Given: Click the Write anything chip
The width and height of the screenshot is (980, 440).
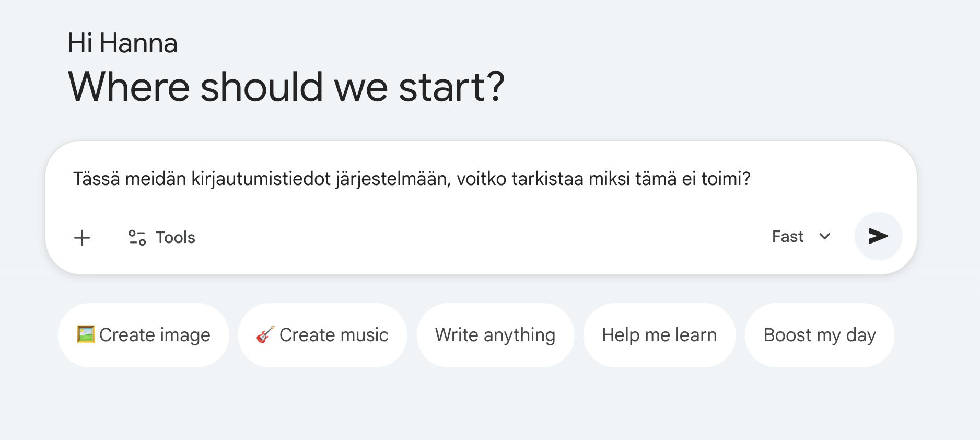Looking at the screenshot, I should click(x=495, y=335).
